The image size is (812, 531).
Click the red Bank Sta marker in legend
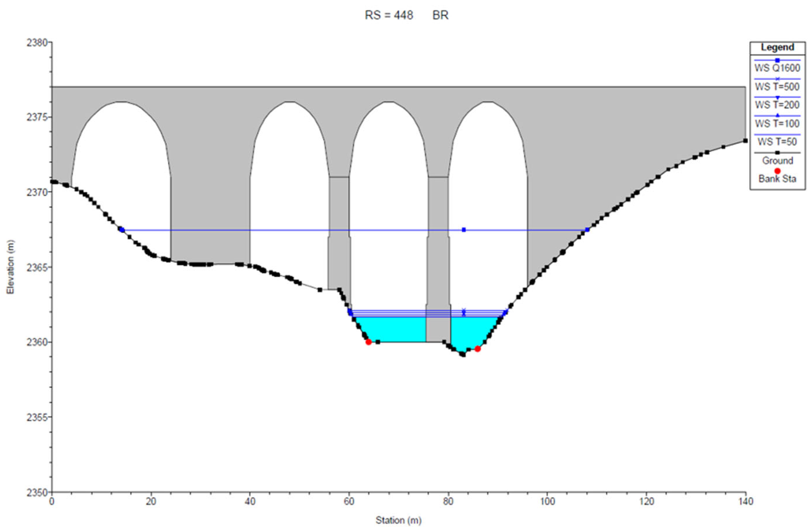[778, 171]
